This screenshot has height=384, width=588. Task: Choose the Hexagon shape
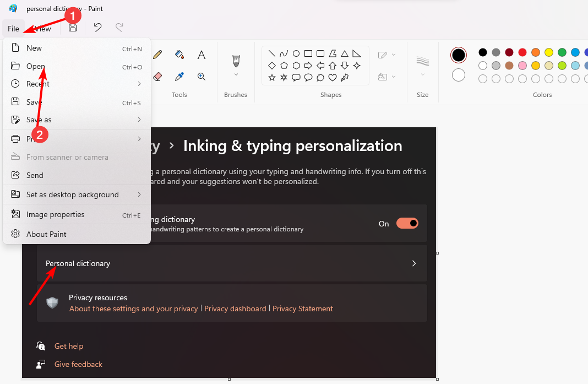[x=296, y=66]
